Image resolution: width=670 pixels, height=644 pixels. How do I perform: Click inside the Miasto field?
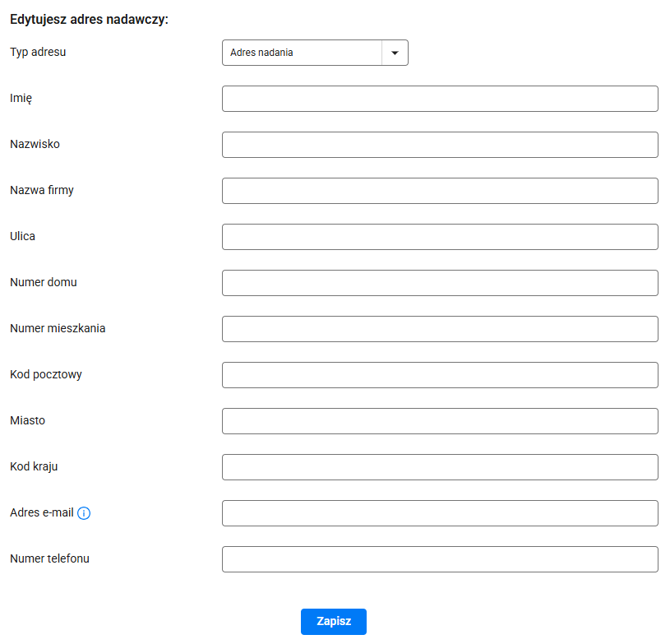click(440, 421)
